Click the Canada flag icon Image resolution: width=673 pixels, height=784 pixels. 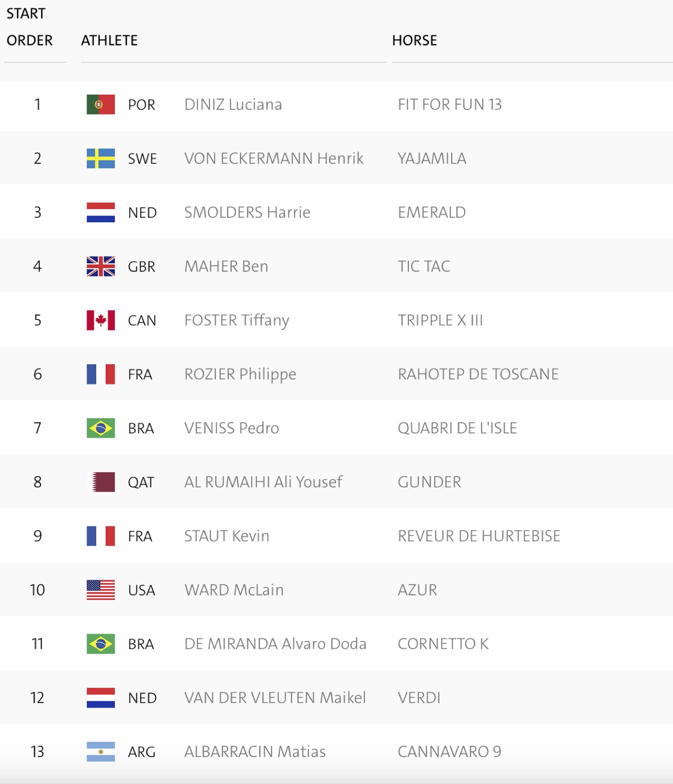(x=101, y=320)
